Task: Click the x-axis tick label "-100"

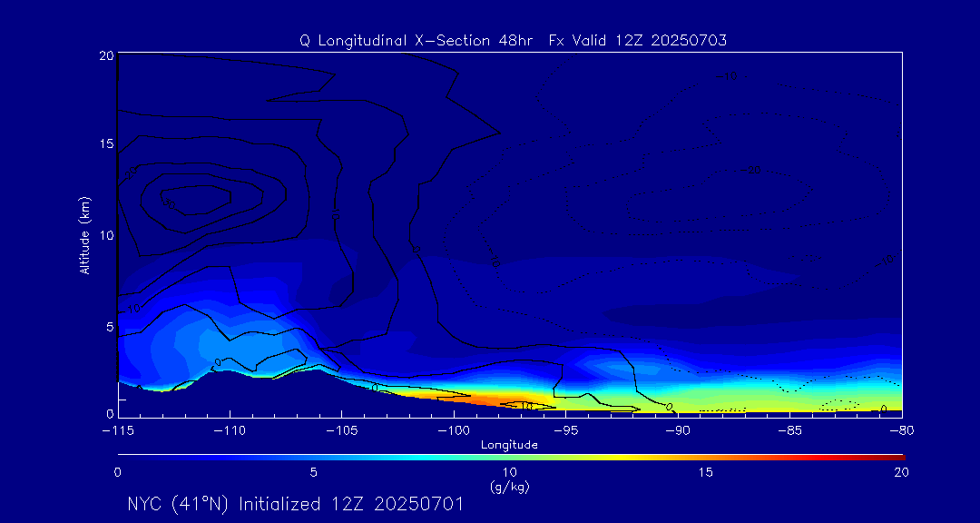Action: [454, 431]
